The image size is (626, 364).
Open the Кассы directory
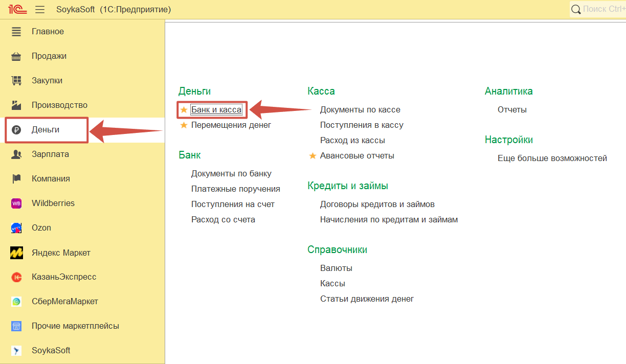tap(332, 283)
